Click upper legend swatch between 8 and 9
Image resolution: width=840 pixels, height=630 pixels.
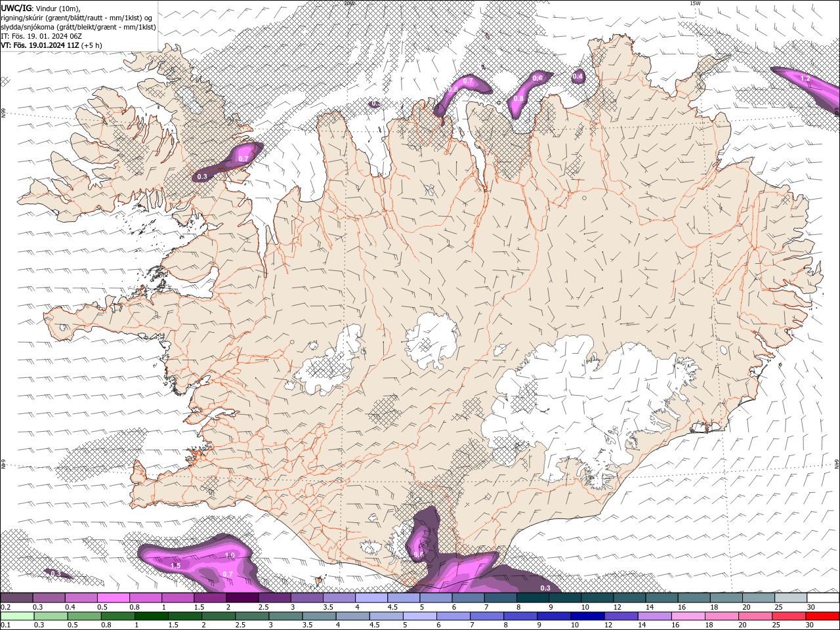533,598
